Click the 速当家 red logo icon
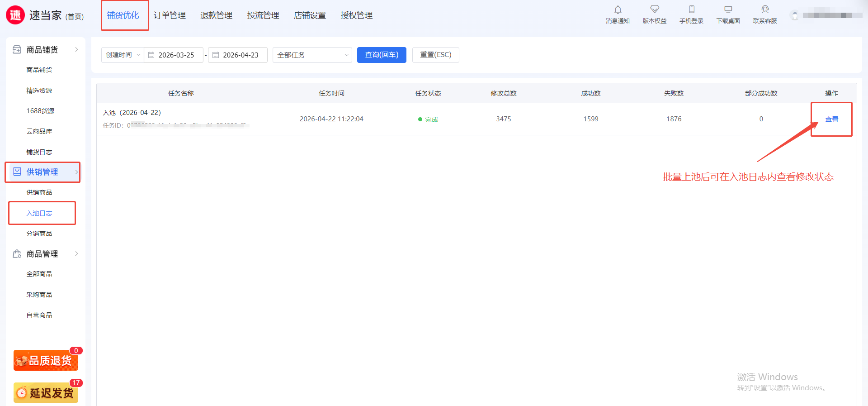868x406 pixels. (x=15, y=15)
